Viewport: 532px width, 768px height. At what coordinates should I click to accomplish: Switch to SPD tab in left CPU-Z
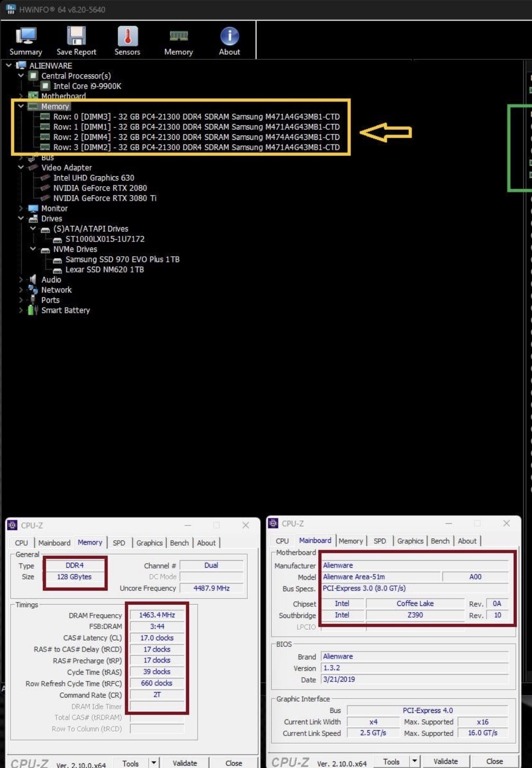click(119, 543)
